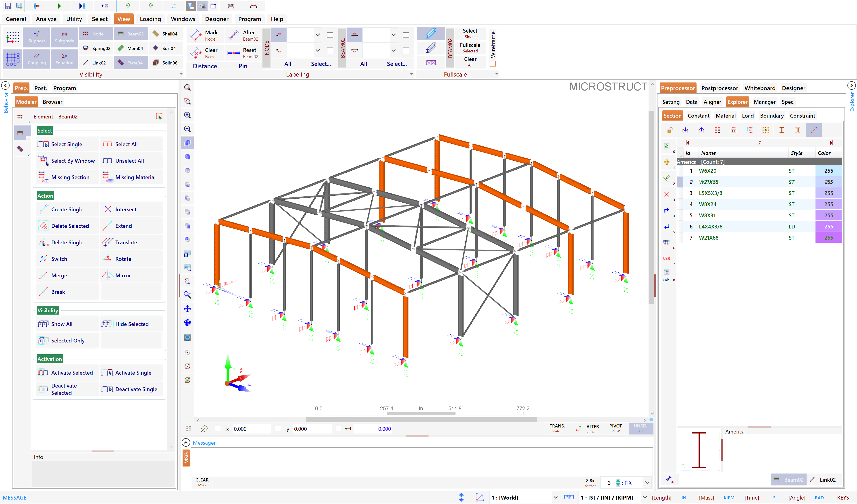The image size is (857, 504).
Task: Click the green run analysis play icon
Action: point(59,6)
